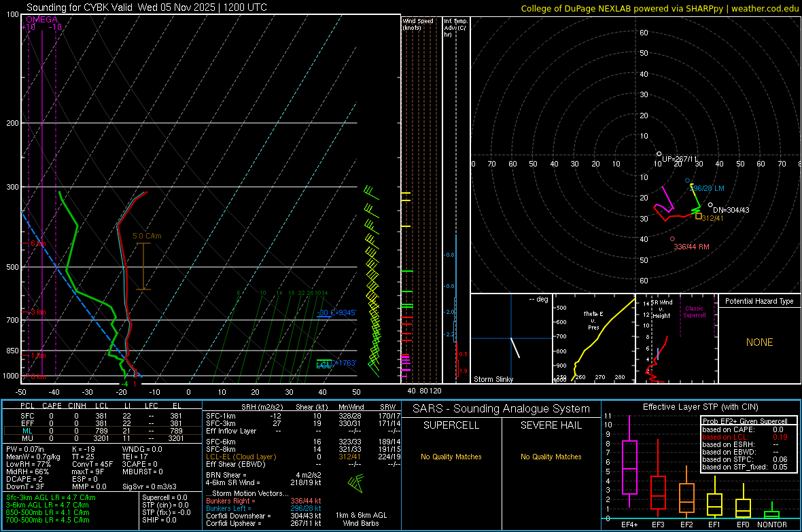Click the 'Corfidi Upshear = 267/11 kt' entry
This screenshot has height=532, width=802.
tap(264, 523)
